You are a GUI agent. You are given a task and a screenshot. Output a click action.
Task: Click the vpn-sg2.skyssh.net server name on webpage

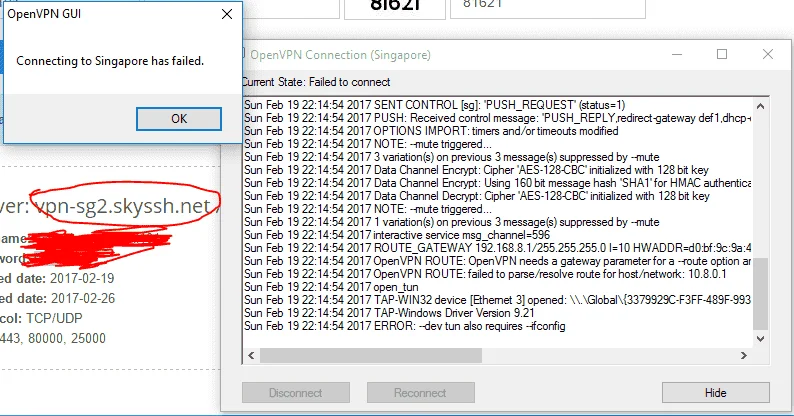[x=123, y=206]
